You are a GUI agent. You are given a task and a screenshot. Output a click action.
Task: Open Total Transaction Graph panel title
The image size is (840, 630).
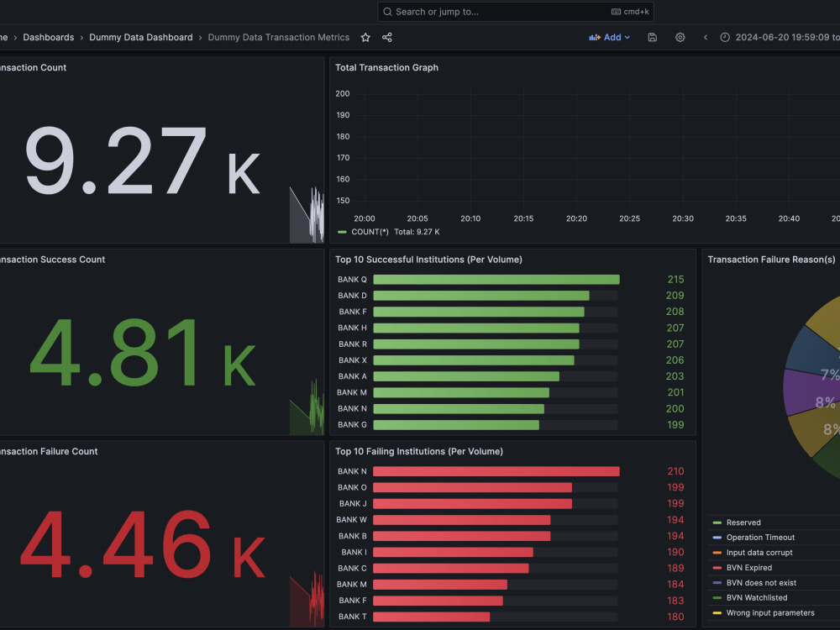(386, 67)
